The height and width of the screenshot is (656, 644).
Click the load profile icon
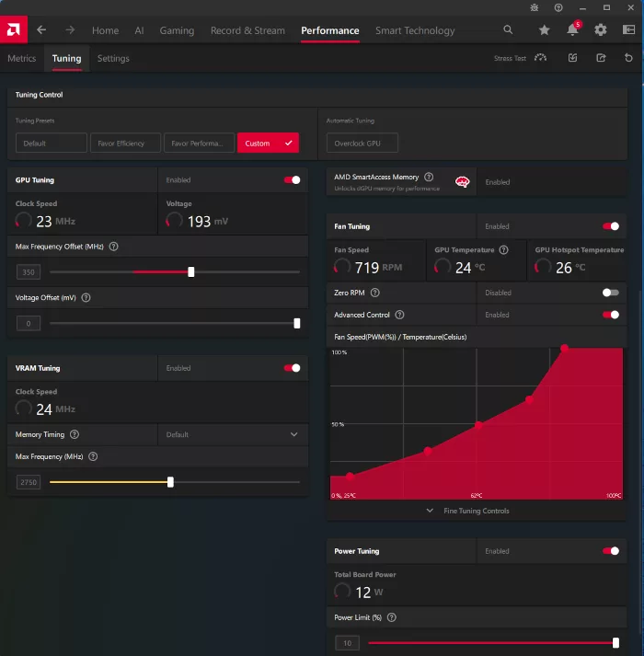click(x=572, y=58)
